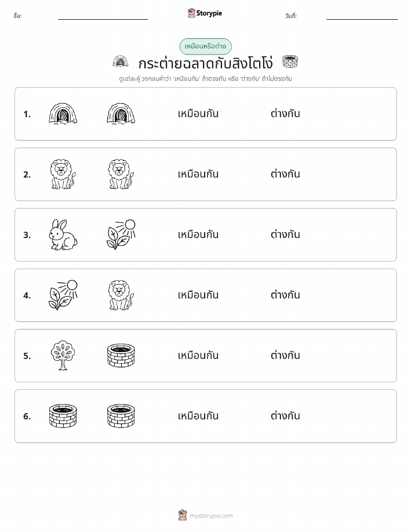Click the first brick well in row 6
Viewport: 411px width, 532px height.
[63, 416]
